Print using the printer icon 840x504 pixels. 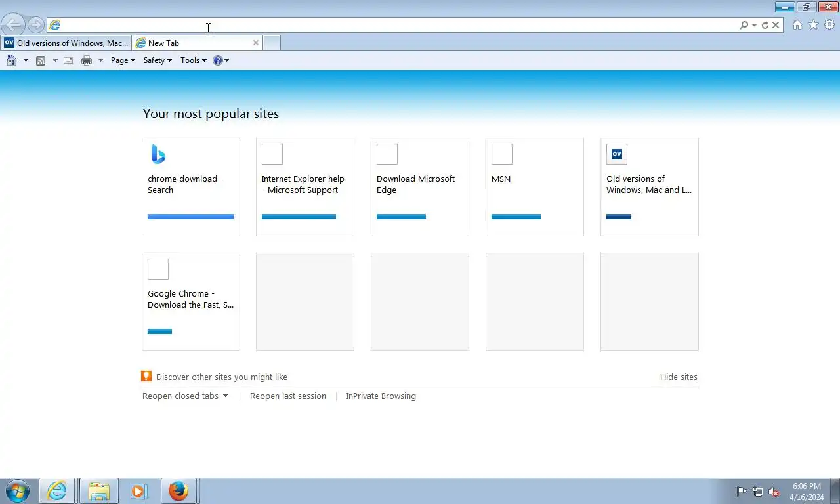(x=87, y=60)
